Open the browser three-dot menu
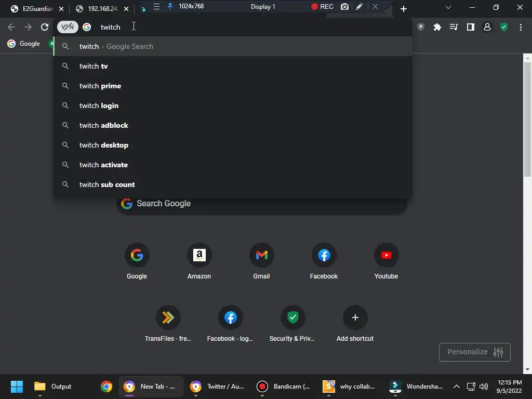This screenshot has height=399, width=532. (521, 27)
